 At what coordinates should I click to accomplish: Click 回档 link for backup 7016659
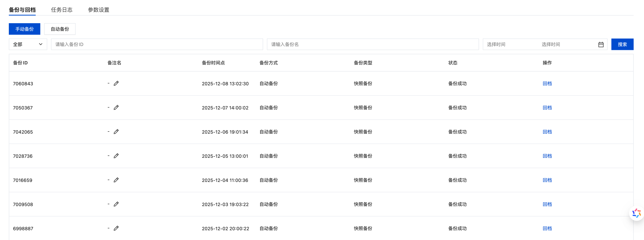(547, 180)
